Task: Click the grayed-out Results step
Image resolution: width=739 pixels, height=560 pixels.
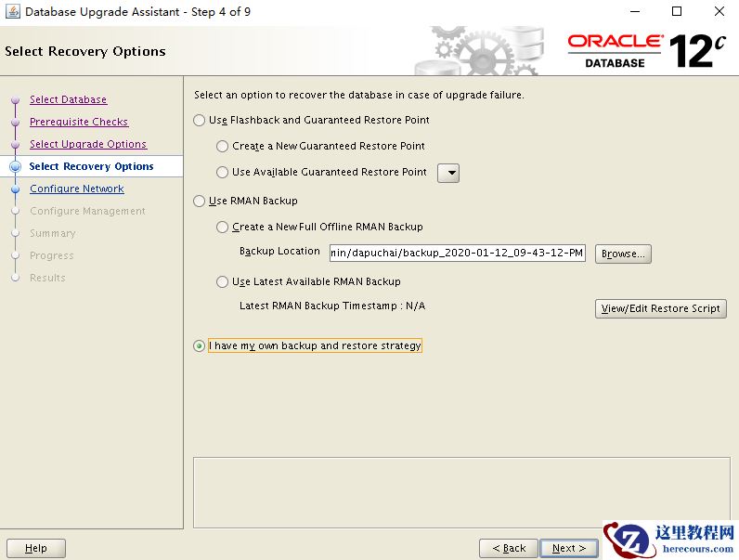Action: pyautogui.click(x=47, y=278)
